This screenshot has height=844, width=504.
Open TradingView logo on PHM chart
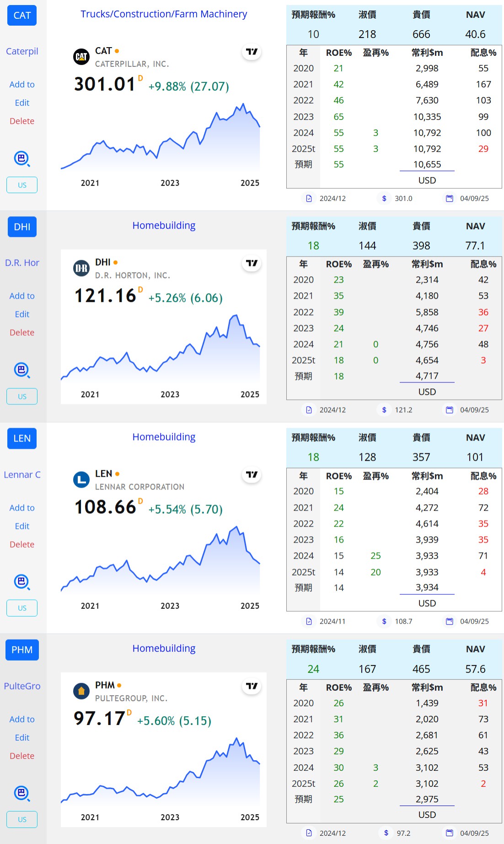[252, 686]
